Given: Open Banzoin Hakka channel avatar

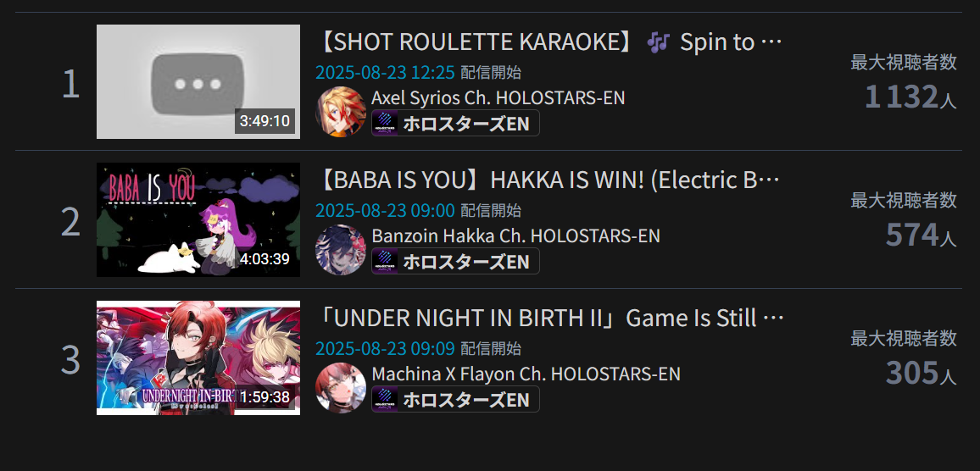Looking at the screenshot, I should coord(341,249).
